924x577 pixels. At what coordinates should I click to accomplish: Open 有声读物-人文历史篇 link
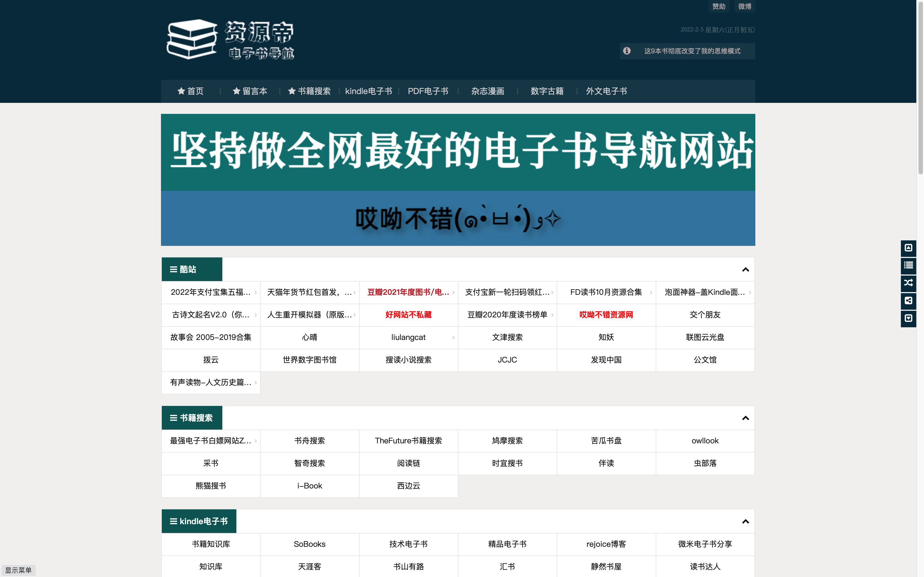[x=211, y=382]
